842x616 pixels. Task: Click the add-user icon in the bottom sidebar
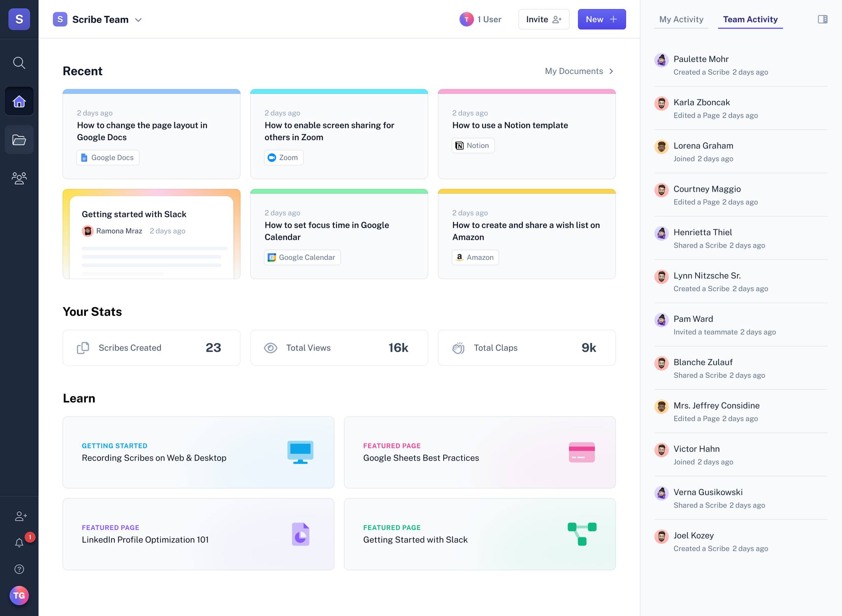[x=21, y=516]
